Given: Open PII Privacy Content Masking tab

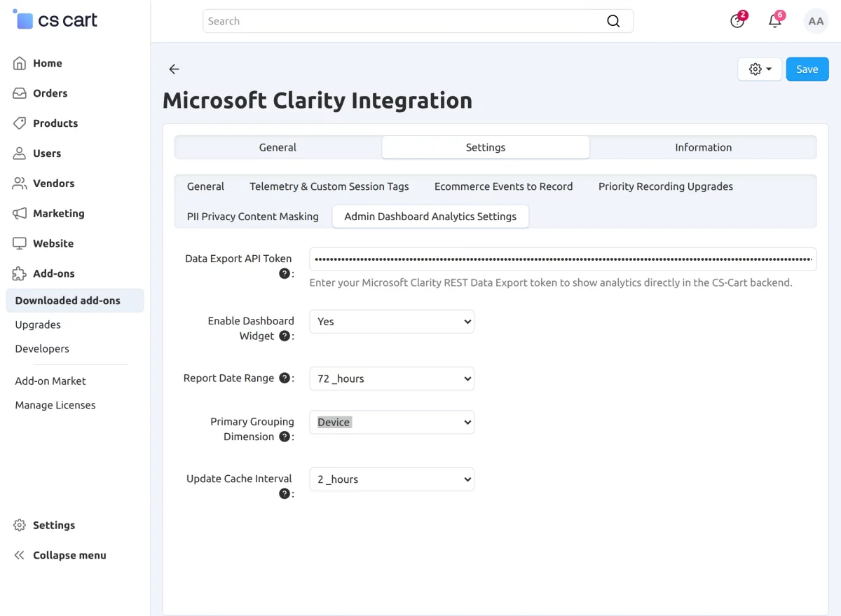Looking at the screenshot, I should 253,217.
